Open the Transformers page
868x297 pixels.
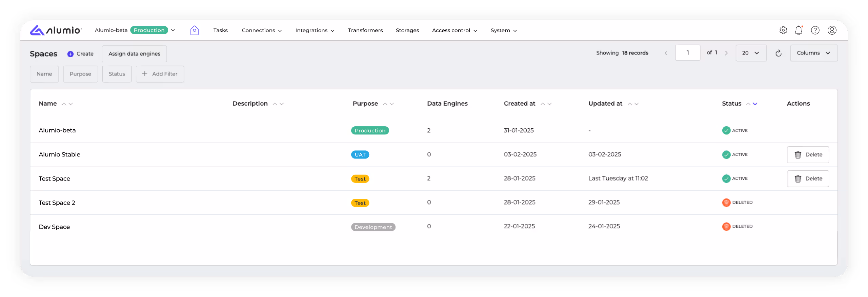(x=365, y=30)
